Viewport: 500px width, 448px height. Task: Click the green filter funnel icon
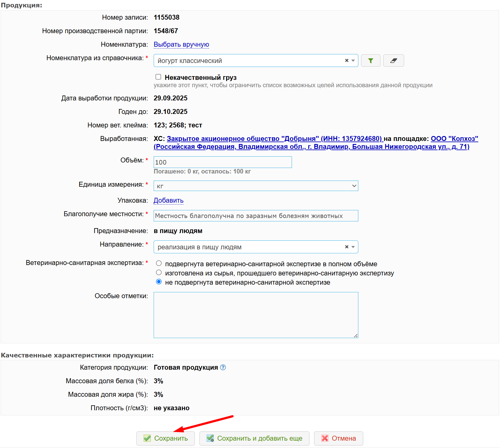tap(370, 61)
